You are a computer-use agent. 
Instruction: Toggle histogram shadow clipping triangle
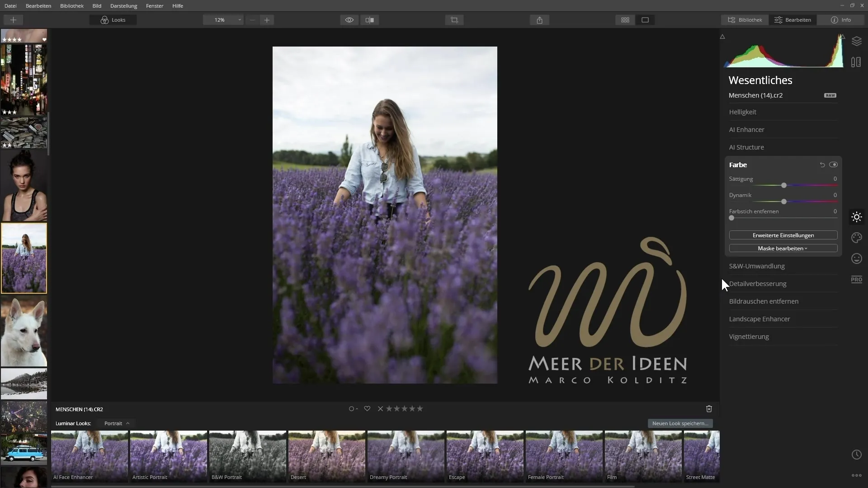pos(722,37)
